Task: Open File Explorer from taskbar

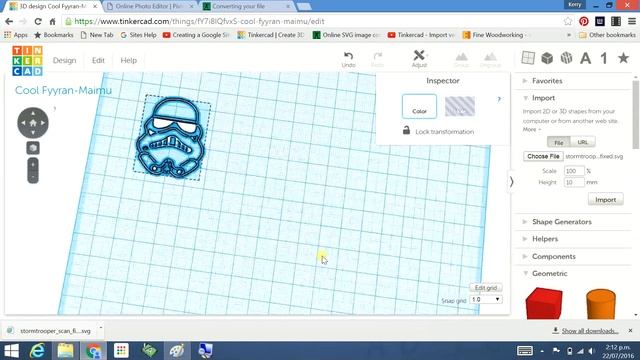Action: click(65, 351)
